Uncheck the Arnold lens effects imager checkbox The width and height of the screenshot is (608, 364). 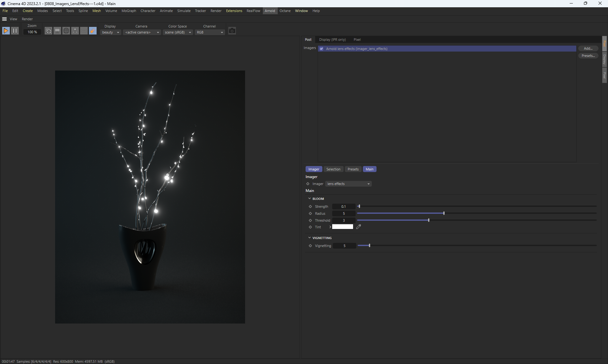click(x=321, y=49)
